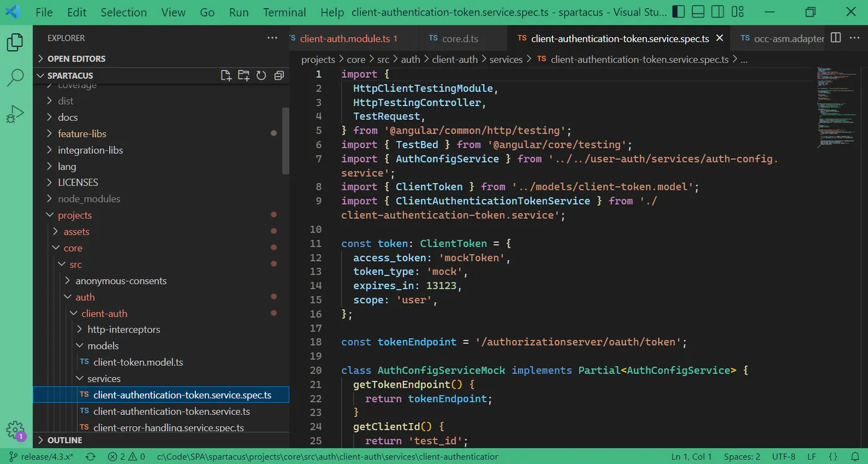
Task: Open errors and warnings problems indicator
Action: [126, 457]
